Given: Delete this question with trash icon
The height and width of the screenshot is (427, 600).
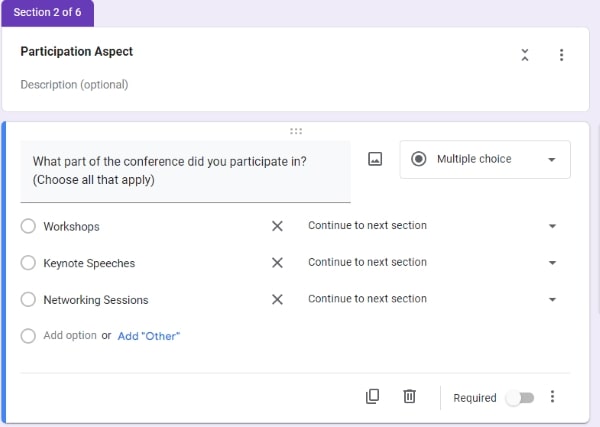Looking at the screenshot, I should click(x=409, y=396).
